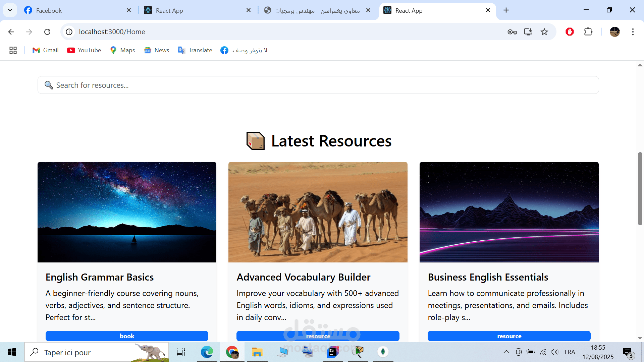The image size is (644, 362).
Task: Open the Apps grid in bookmarks bar
Action: (x=13, y=50)
